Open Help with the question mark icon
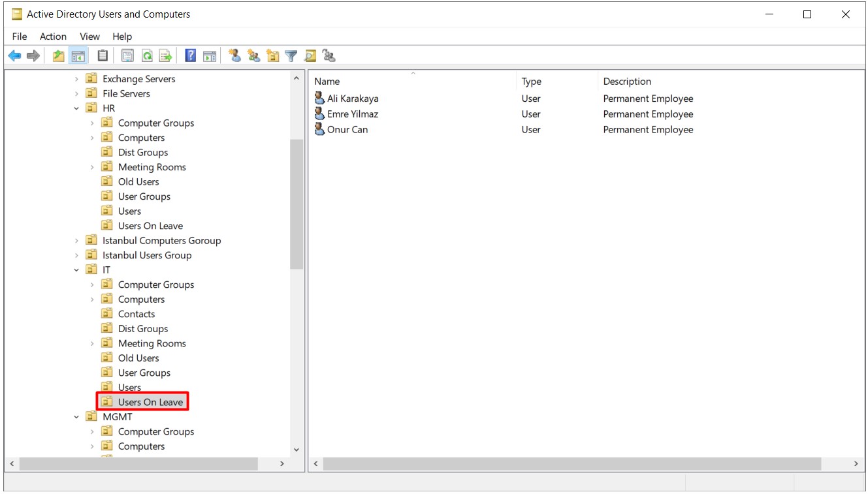This screenshot has width=868, height=494. [x=191, y=56]
